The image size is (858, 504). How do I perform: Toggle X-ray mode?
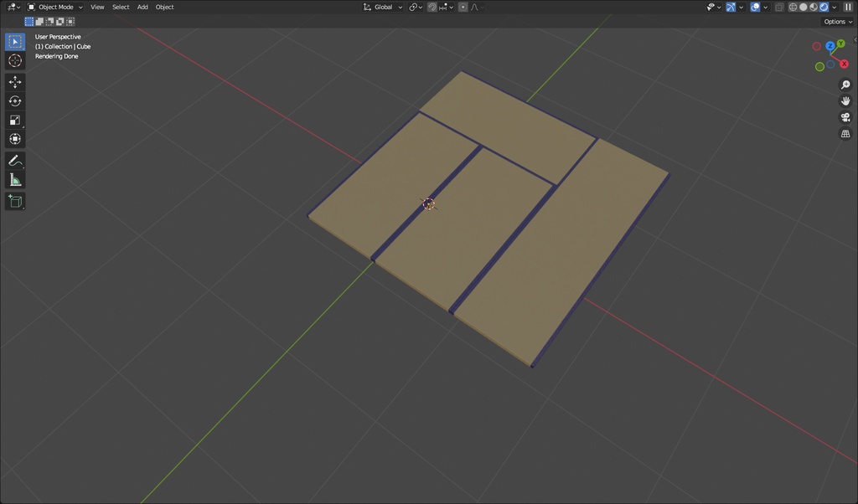click(779, 7)
